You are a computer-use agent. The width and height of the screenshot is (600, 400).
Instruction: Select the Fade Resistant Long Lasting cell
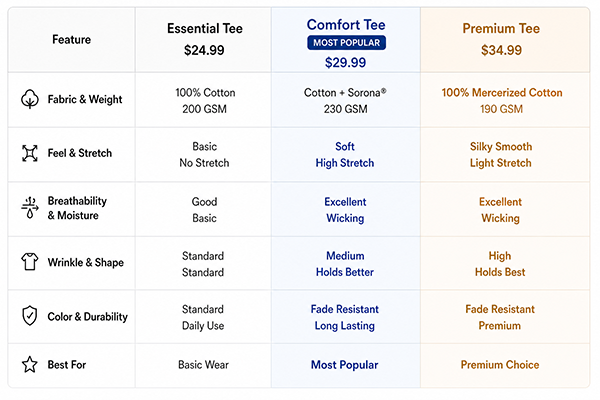coord(345,317)
